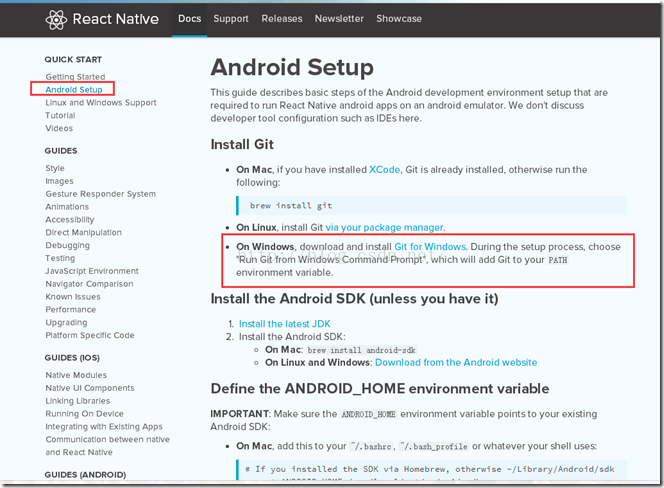Open JavaScript Environment guide
Viewport: 664px width, 488px height.
point(92,271)
